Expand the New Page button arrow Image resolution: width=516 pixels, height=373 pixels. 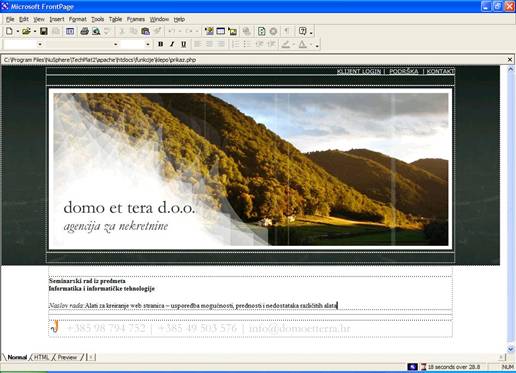[18, 32]
